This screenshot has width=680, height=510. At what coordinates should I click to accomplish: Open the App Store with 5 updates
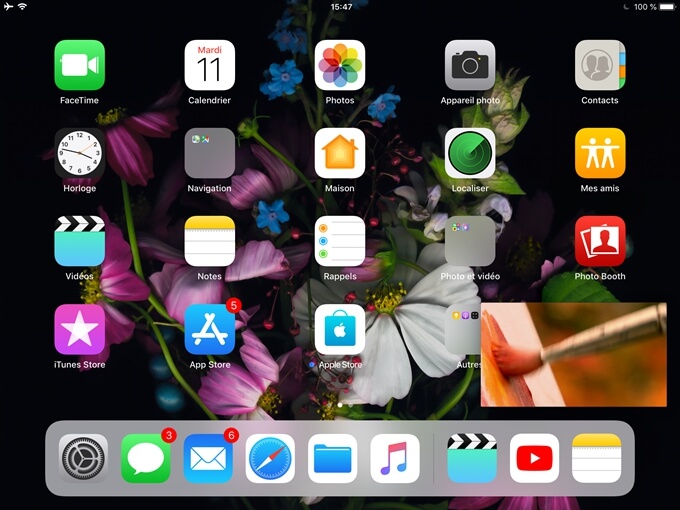(209, 329)
